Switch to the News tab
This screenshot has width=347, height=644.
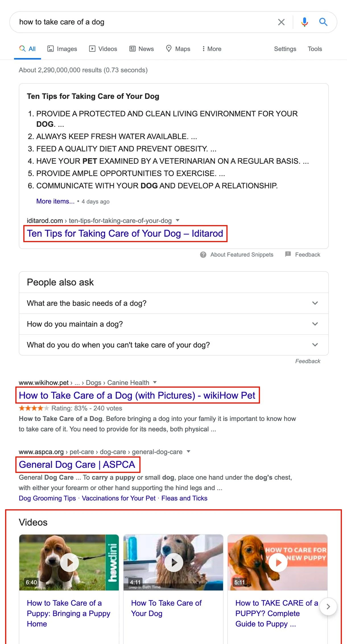[142, 49]
